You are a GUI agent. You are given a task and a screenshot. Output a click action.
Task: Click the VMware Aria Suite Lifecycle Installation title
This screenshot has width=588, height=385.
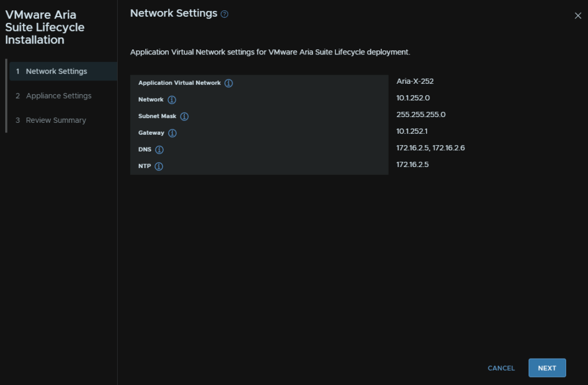click(x=45, y=27)
